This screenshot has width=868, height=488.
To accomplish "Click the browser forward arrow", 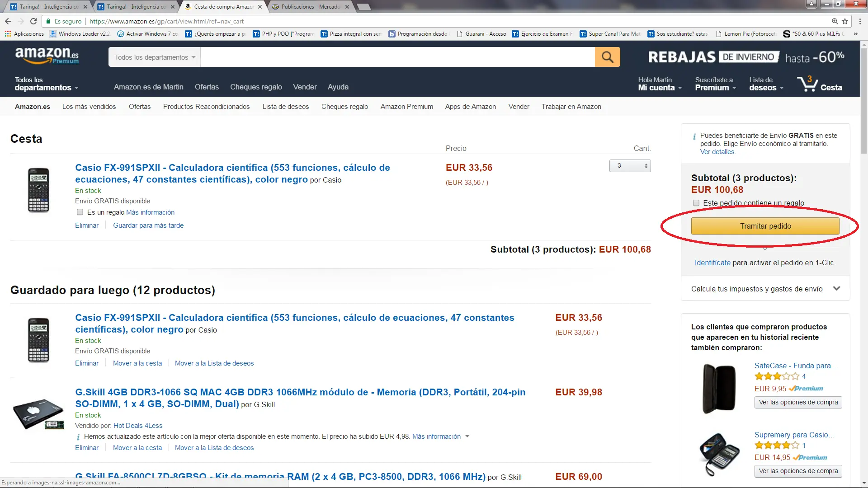I will click(21, 21).
